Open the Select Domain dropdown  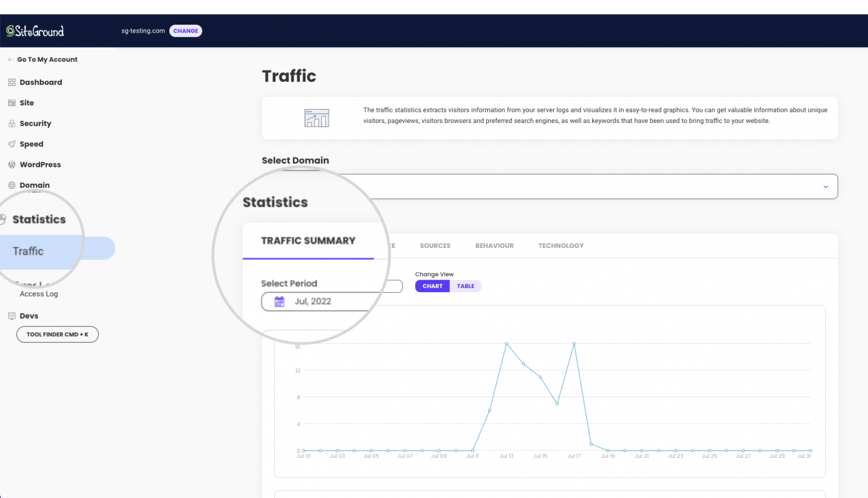[x=549, y=186]
